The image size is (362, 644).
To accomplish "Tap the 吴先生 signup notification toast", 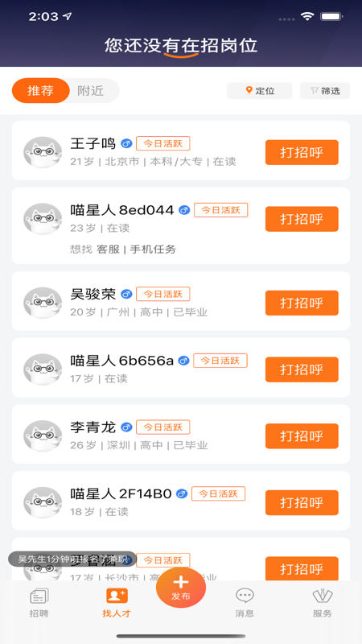I will click(72, 559).
